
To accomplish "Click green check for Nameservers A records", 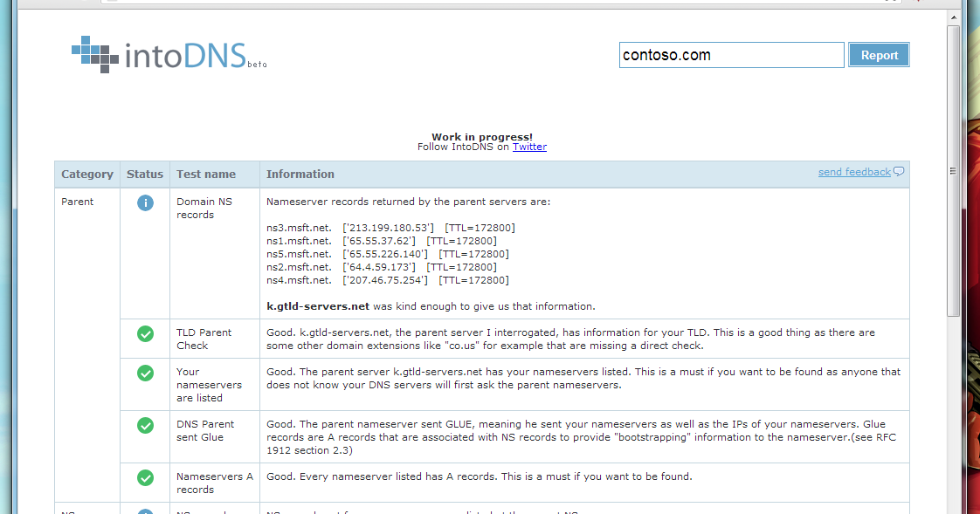I will [145, 478].
